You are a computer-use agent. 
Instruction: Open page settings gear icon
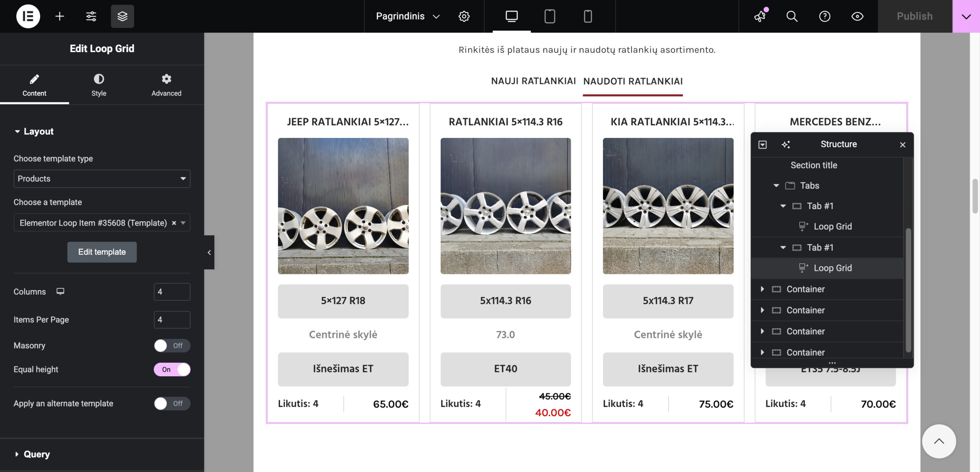click(x=464, y=16)
